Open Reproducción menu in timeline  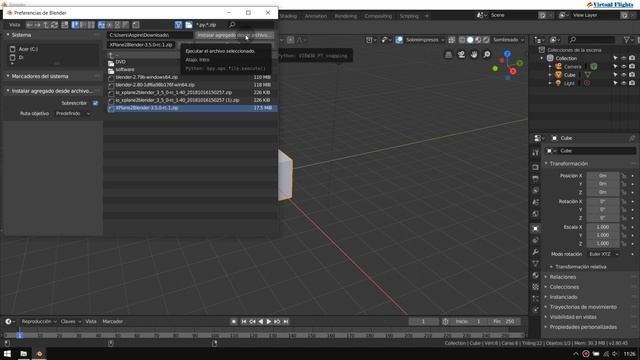pyautogui.click(x=39, y=322)
